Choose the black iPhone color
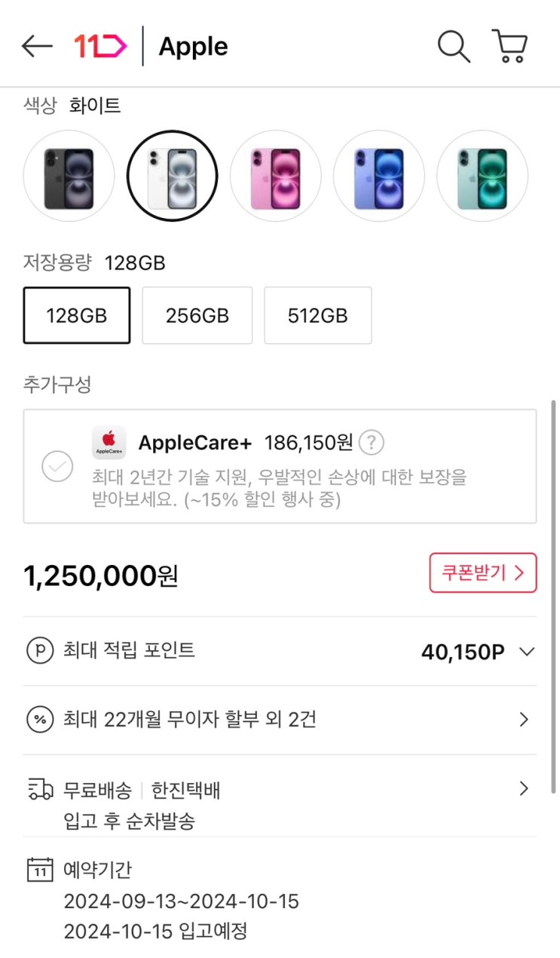 [x=69, y=176]
